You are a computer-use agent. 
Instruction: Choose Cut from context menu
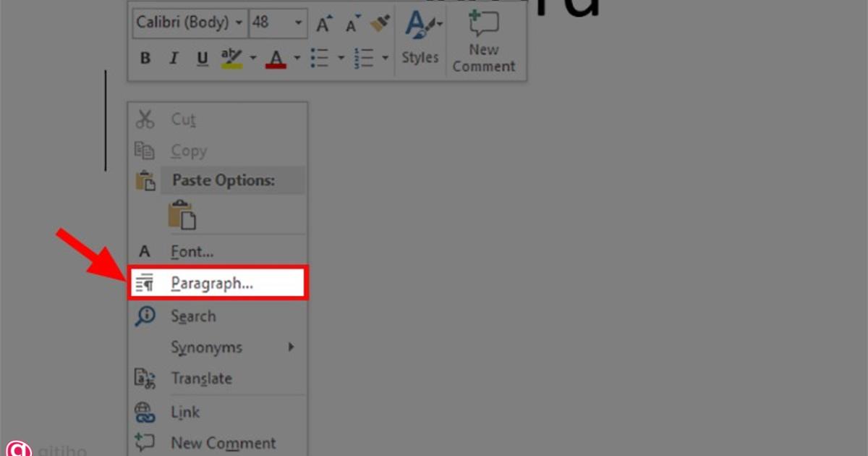(x=218, y=119)
